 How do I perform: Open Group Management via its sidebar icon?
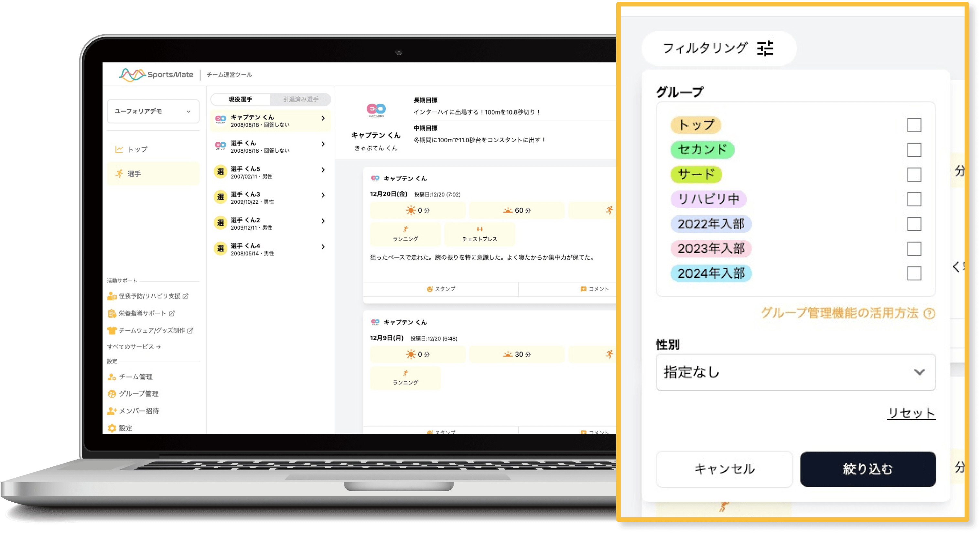(112, 394)
